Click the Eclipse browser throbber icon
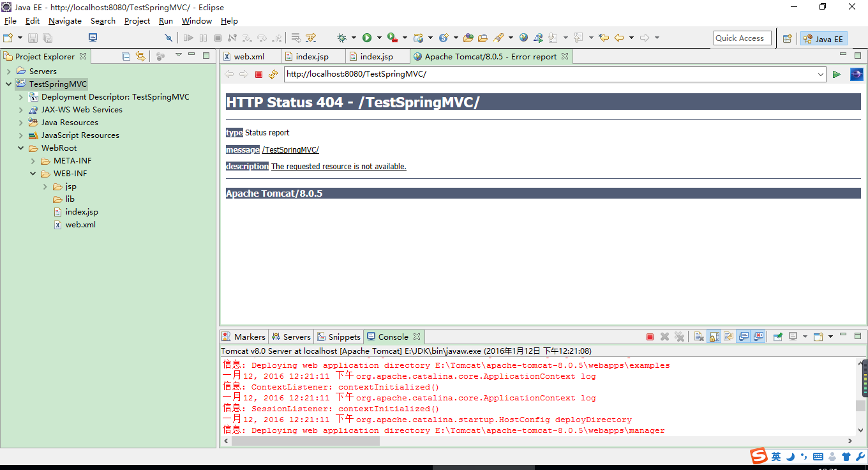This screenshot has height=470, width=868. click(x=857, y=74)
